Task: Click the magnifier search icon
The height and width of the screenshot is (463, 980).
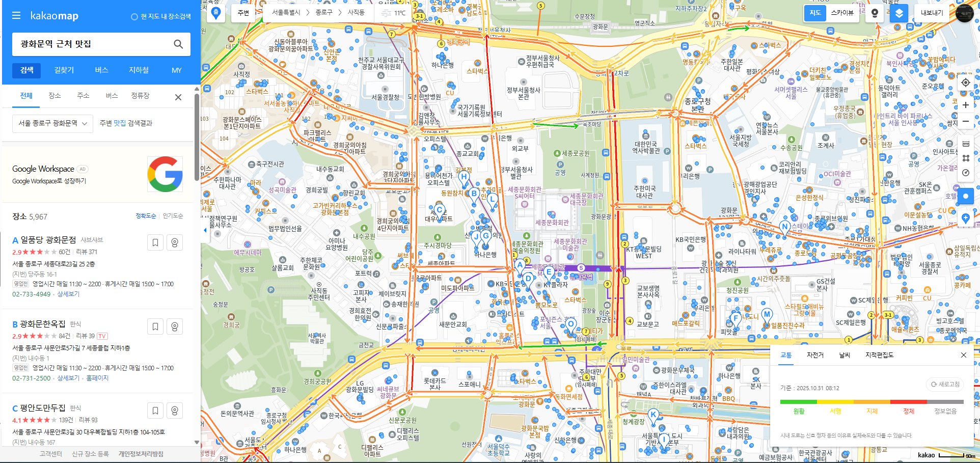Action: pos(178,44)
